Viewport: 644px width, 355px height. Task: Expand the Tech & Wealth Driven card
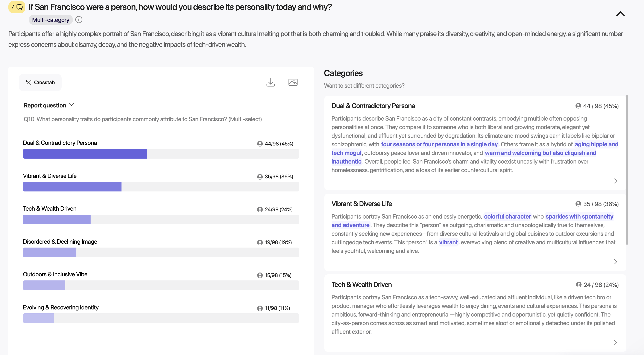click(x=615, y=343)
